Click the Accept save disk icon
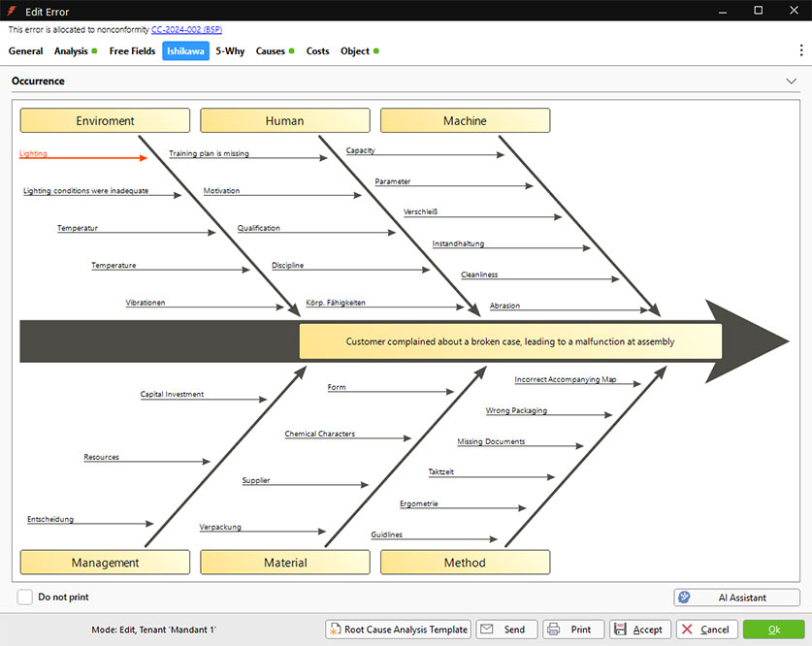 (620, 630)
